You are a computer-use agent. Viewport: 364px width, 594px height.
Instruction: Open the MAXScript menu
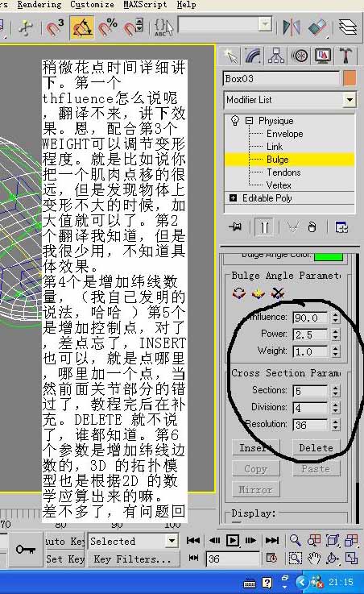point(145,5)
